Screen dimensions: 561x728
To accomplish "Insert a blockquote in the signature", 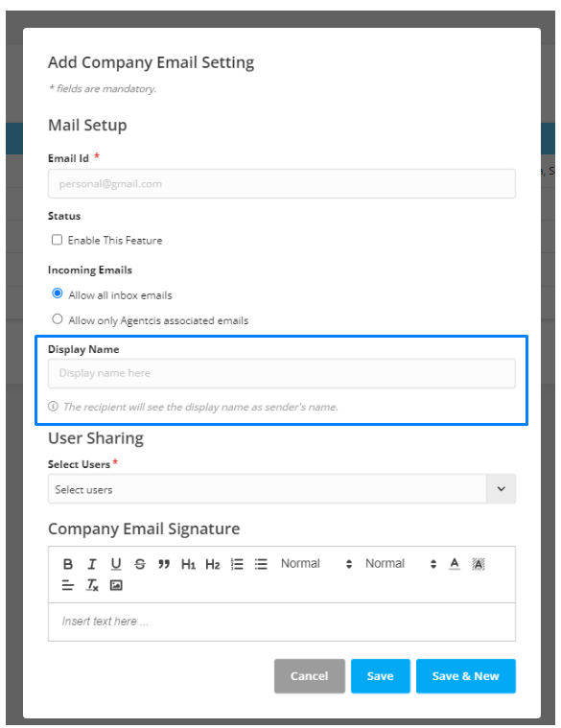I will click(x=164, y=564).
